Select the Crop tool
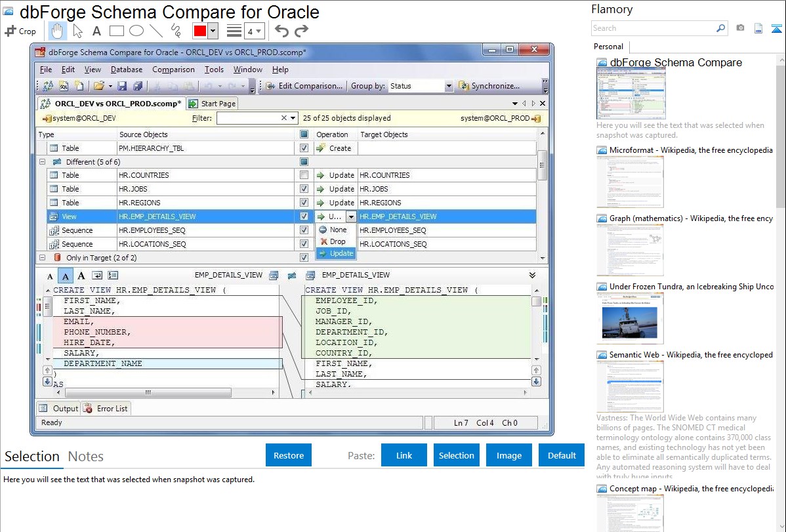This screenshot has height=532, width=786. click(20, 31)
